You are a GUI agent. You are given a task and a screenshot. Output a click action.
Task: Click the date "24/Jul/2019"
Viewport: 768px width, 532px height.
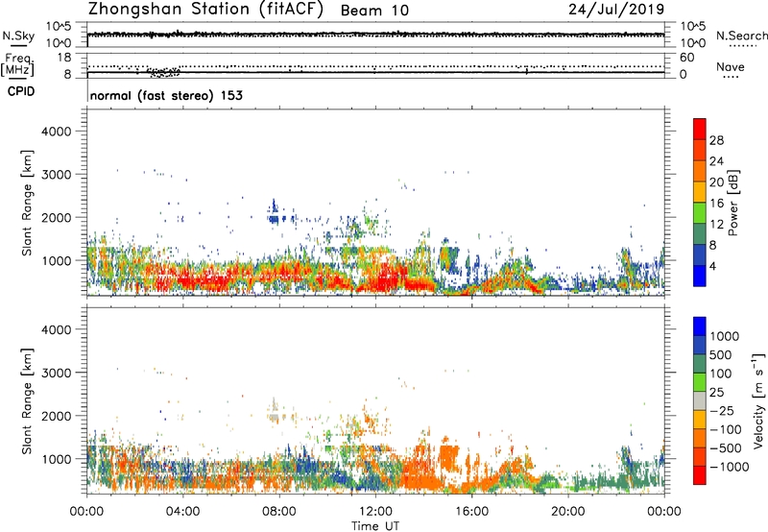(616, 10)
